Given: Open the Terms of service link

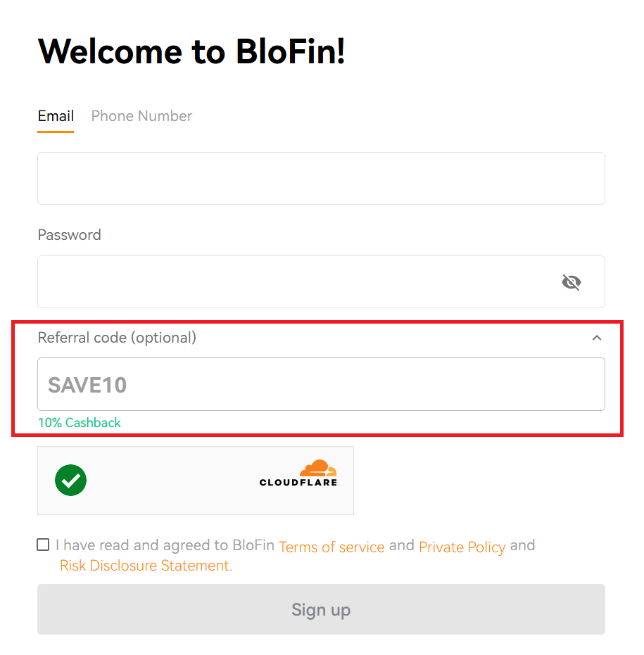Looking at the screenshot, I should point(331,547).
